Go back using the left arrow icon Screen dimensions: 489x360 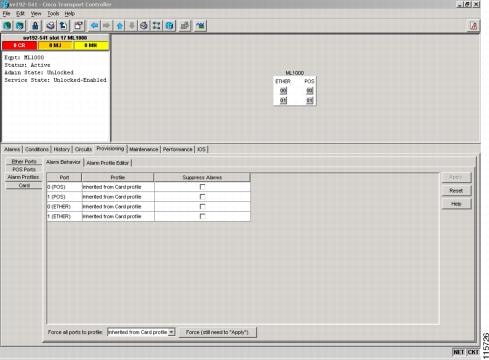[95, 26]
